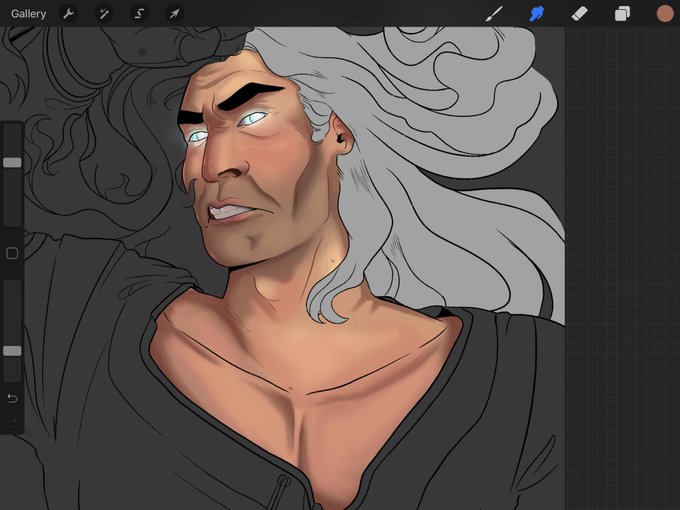Select the Brush tool

(494, 14)
